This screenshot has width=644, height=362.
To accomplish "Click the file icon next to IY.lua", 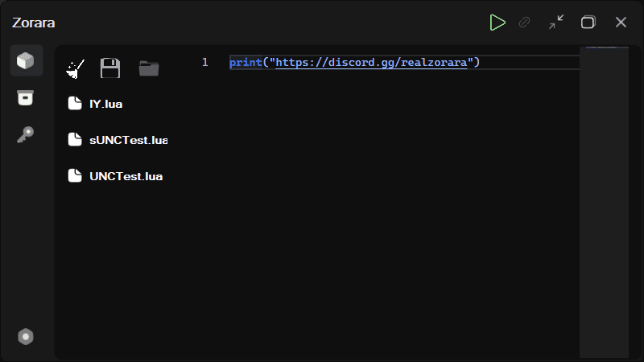I will point(75,103).
